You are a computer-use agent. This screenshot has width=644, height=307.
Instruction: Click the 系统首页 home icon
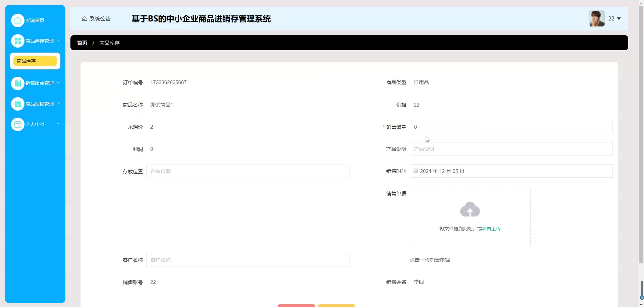tap(18, 20)
